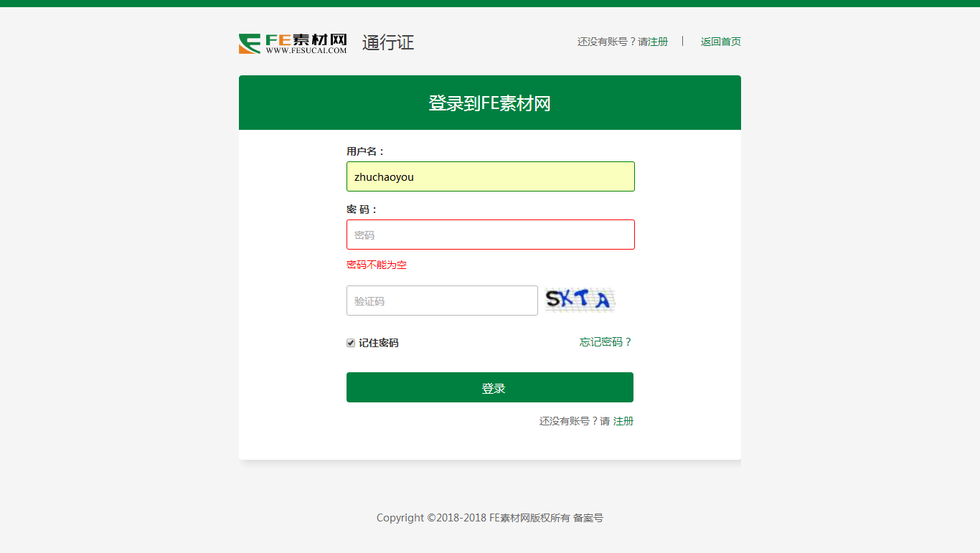
Task: Click the FE素材网 logo in the header
Action: 293,43
